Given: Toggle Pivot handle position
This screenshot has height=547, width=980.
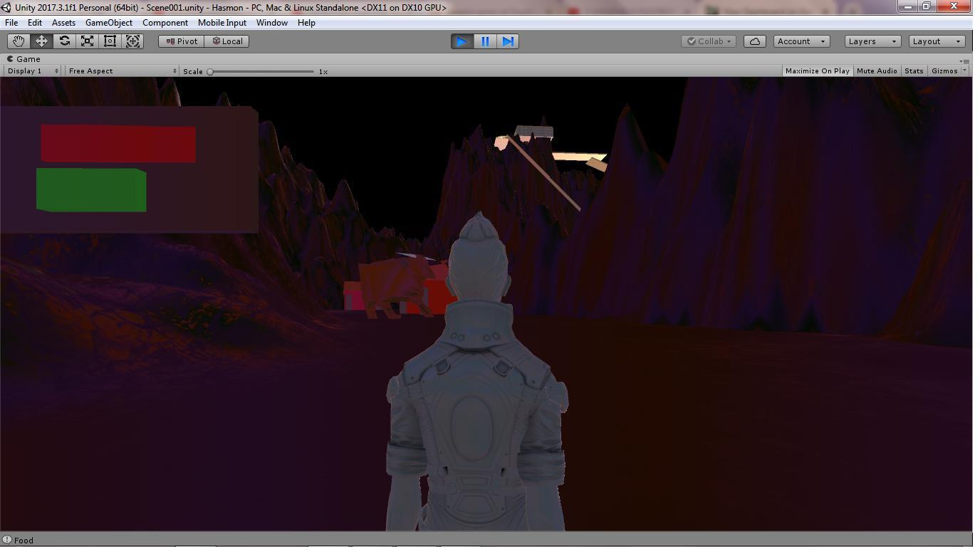Looking at the screenshot, I should tap(182, 41).
